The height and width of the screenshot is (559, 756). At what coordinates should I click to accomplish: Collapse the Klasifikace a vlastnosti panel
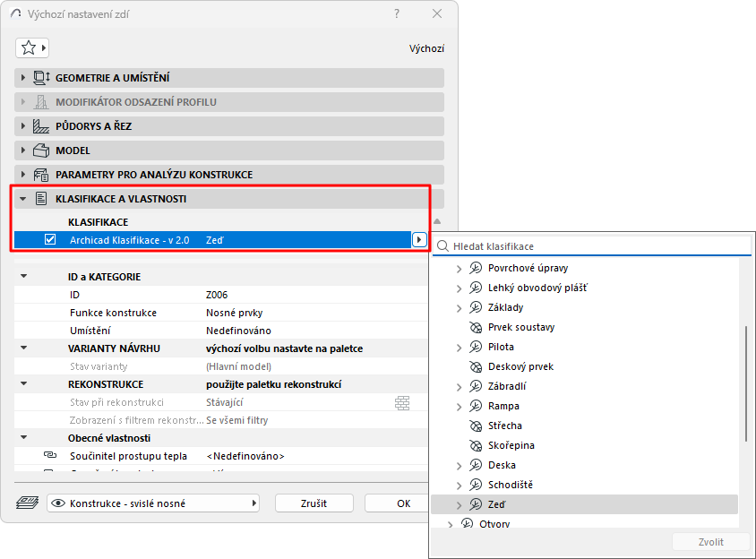[x=22, y=199]
